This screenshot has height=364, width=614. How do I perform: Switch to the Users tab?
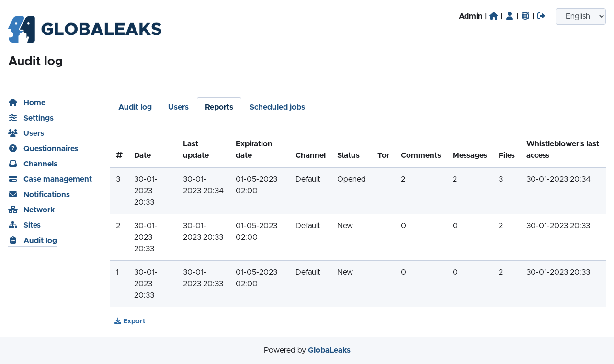(178, 107)
